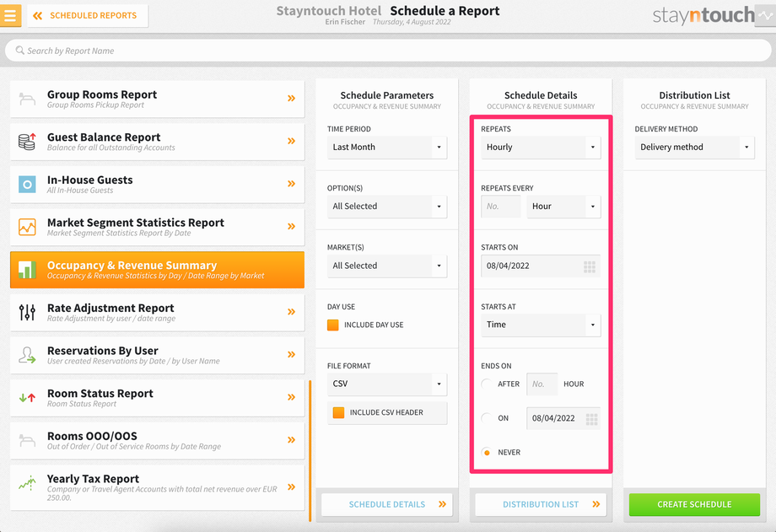Select the In-House Guests report item
This screenshot has width=776, height=532.
(x=158, y=184)
